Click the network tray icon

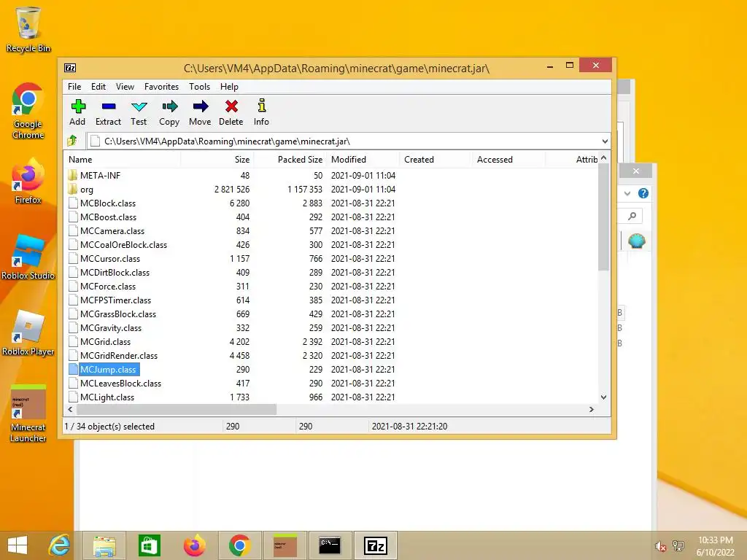tap(678, 545)
